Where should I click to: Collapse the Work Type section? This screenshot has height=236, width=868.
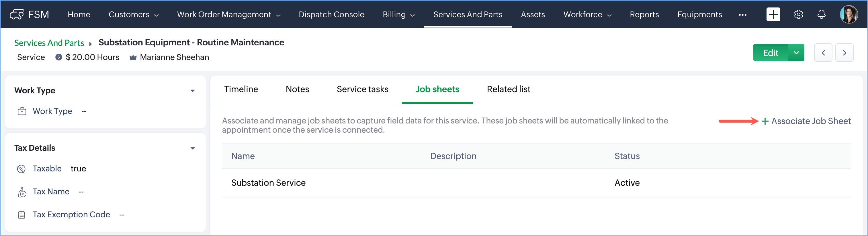[x=192, y=91]
